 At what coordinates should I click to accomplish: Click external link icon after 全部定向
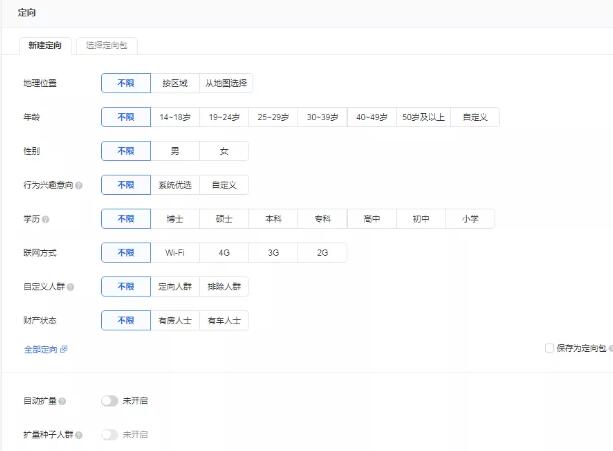(x=64, y=349)
